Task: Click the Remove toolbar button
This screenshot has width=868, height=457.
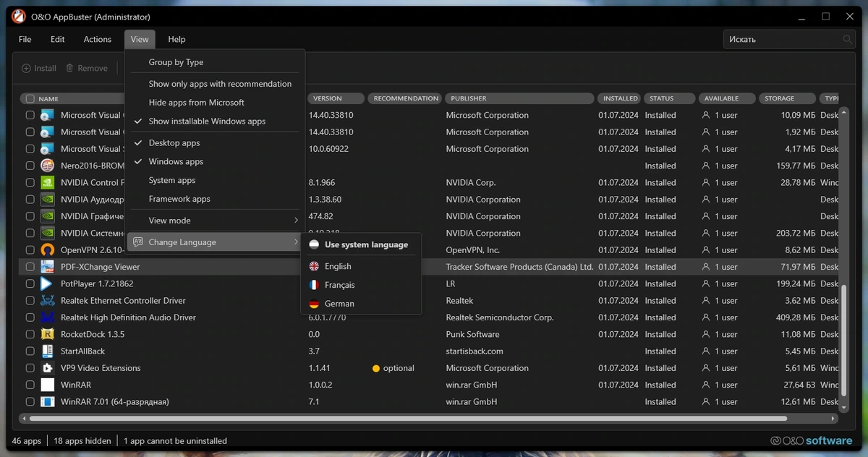Action: 86,68
